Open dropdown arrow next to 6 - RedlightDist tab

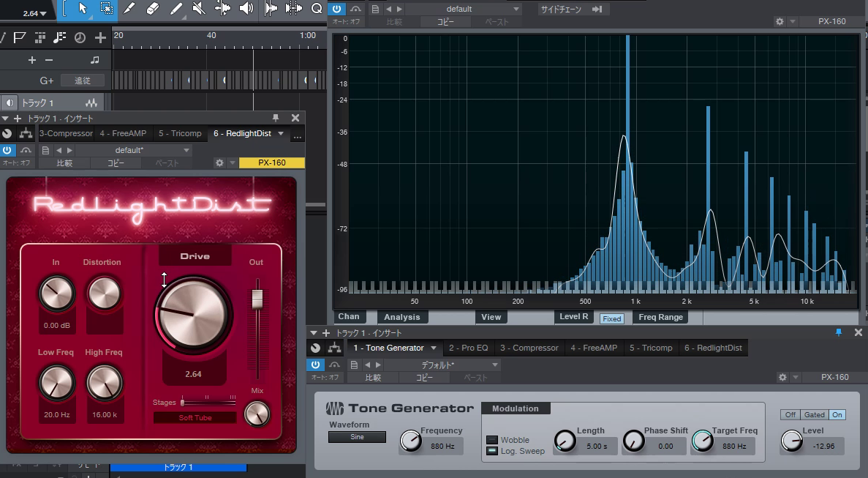281,133
